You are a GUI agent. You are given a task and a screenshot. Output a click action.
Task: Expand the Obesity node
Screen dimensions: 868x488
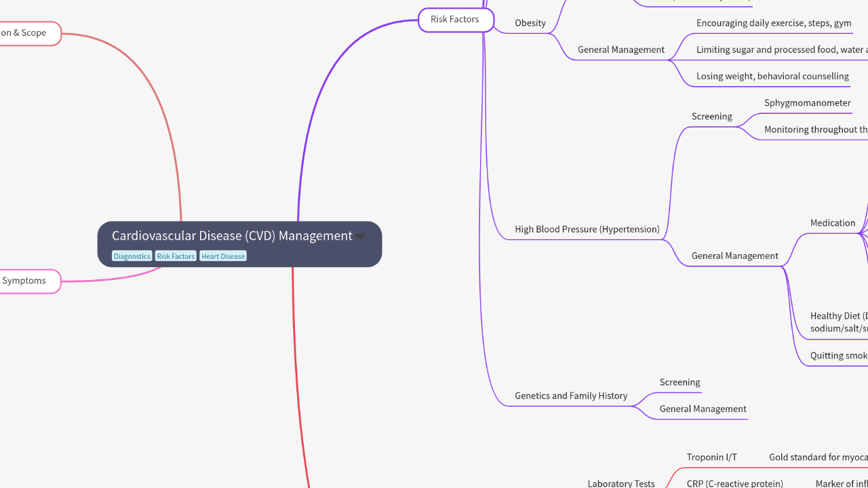pyautogui.click(x=530, y=23)
